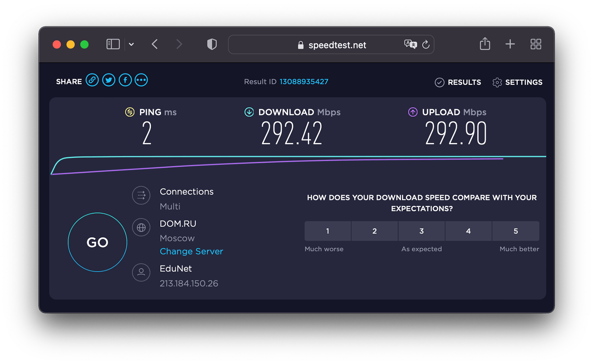593x364 pixels.
Task: Click the Ping icon
Action: (x=130, y=112)
